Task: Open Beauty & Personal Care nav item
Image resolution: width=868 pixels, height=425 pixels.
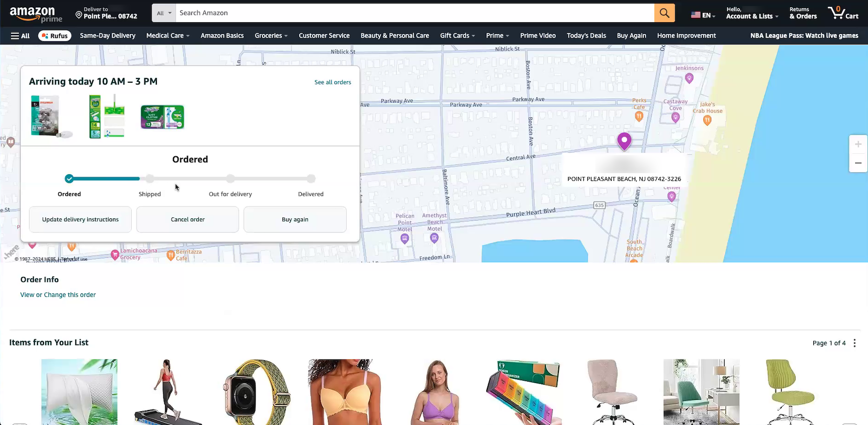Action: pyautogui.click(x=395, y=35)
